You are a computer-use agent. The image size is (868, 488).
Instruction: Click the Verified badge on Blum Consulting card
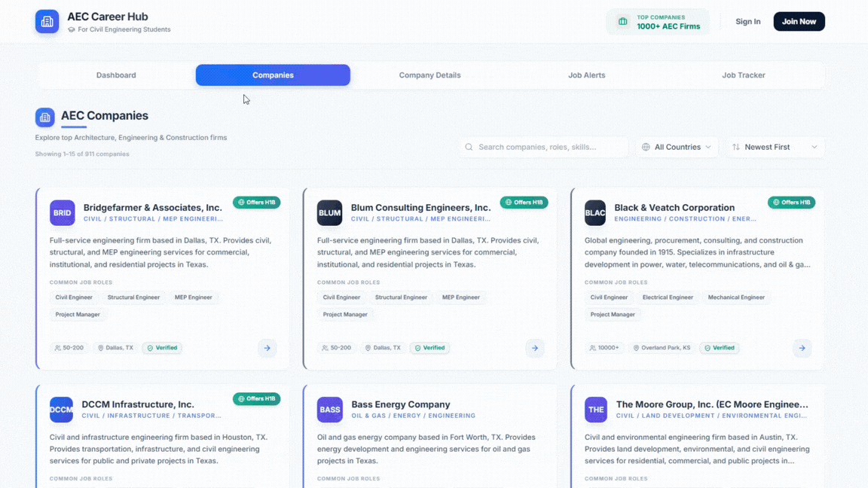[429, 348]
